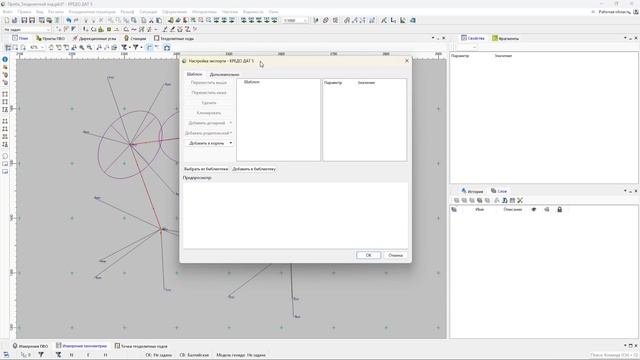Click the Параметр column header in the dialog
Screen dimensions: 640x360
click(x=333, y=82)
